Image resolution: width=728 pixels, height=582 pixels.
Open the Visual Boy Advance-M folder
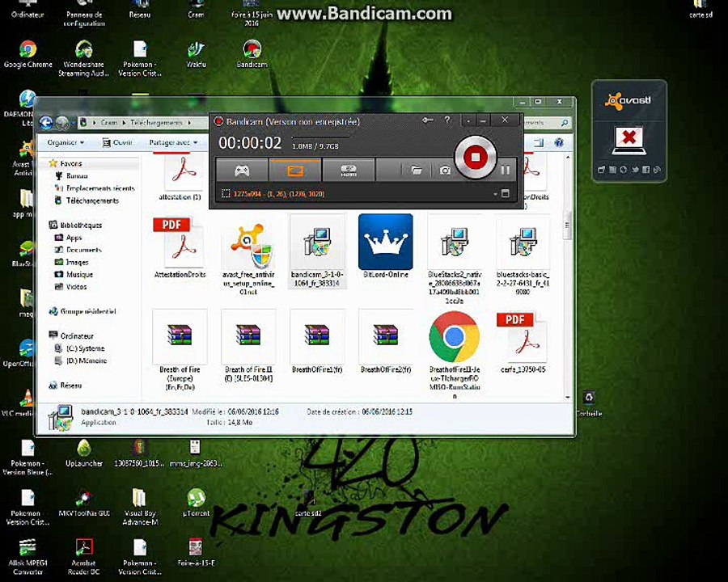tap(140, 507)
